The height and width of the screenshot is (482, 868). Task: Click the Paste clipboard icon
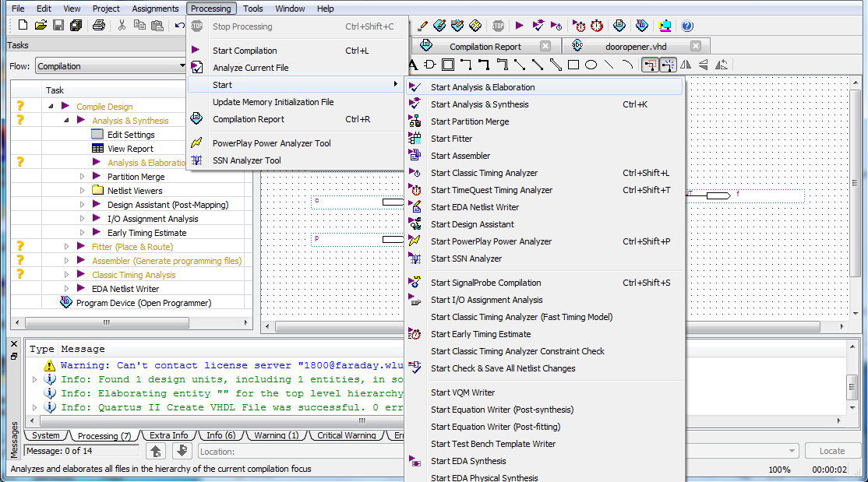[157, 26]
